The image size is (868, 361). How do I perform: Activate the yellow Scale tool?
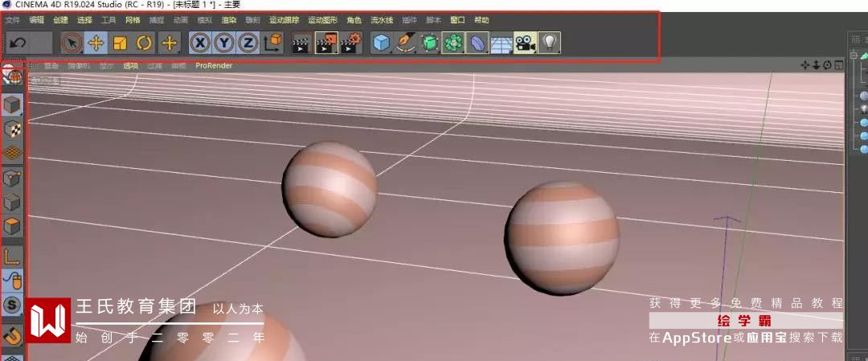(120, 43)
